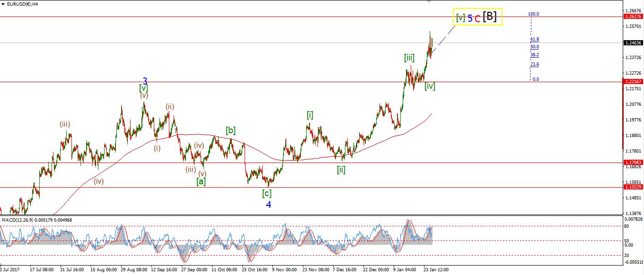Click the green [iv] wave label
The width and height of the screenshot is (644, 275).
[x=430, y=86]
